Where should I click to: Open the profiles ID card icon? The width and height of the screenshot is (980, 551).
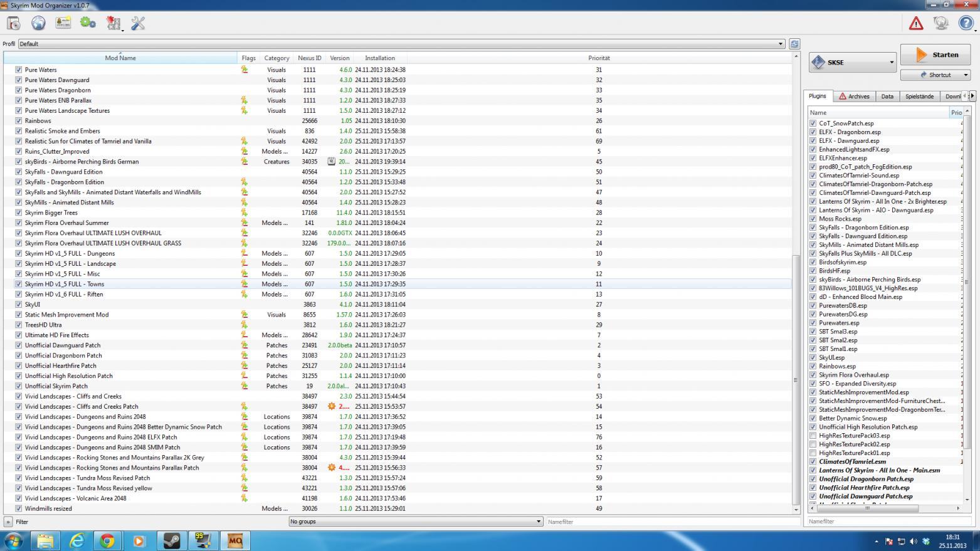point(63,23)
